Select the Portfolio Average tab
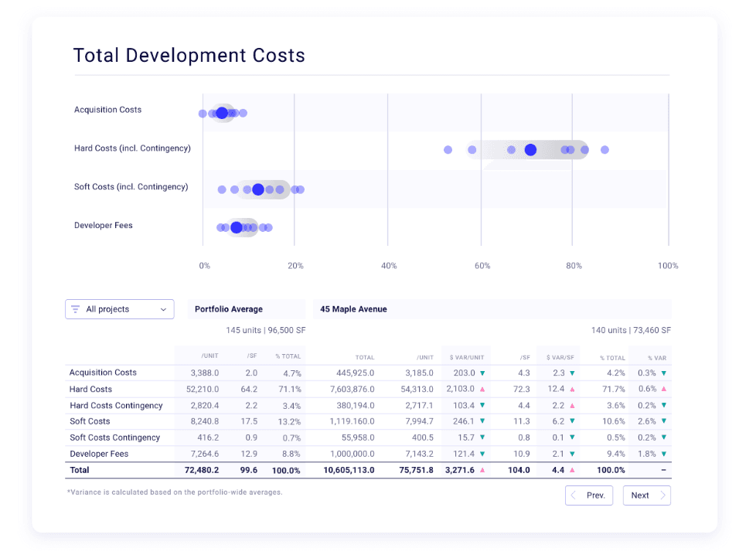The height and width of the screenshot is (555, 756). [x=246, y=309]
